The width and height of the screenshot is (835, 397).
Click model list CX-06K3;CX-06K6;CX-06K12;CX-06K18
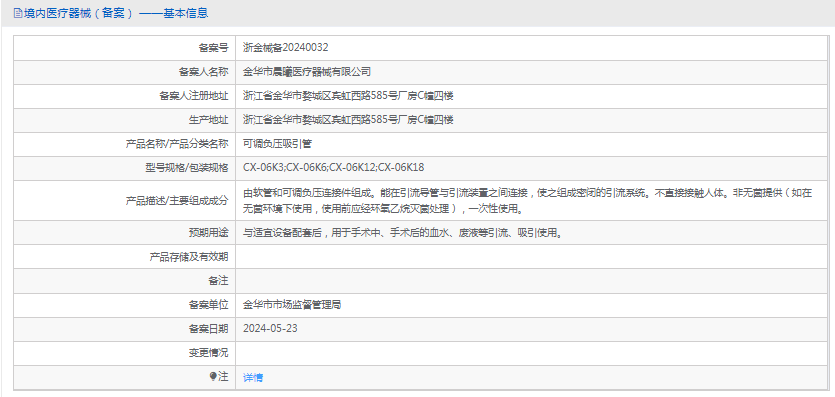coord(333,168)
